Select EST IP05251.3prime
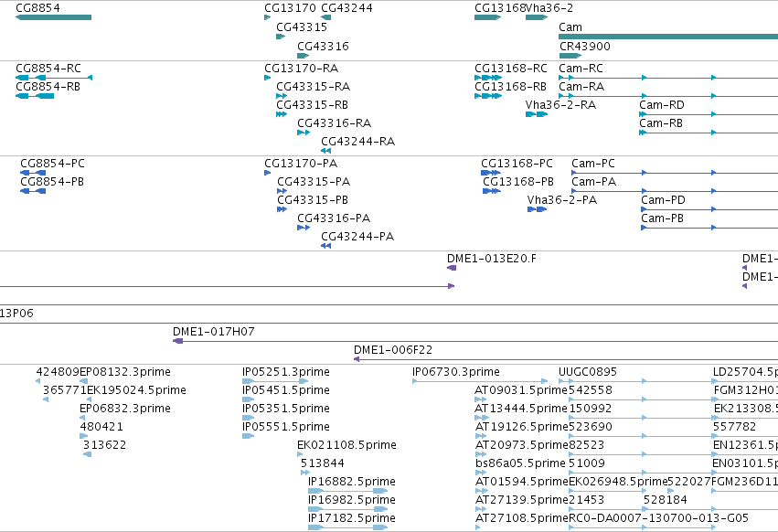Image resolution: width=778 pixels, height=532 pixels. [286, 372]
